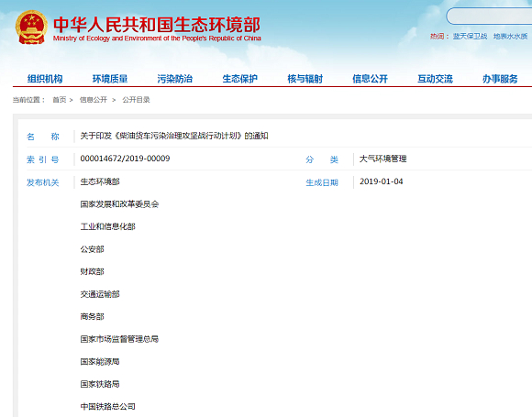Open the 环境质量 menu
532x417 pixels.
pos(110,79)
